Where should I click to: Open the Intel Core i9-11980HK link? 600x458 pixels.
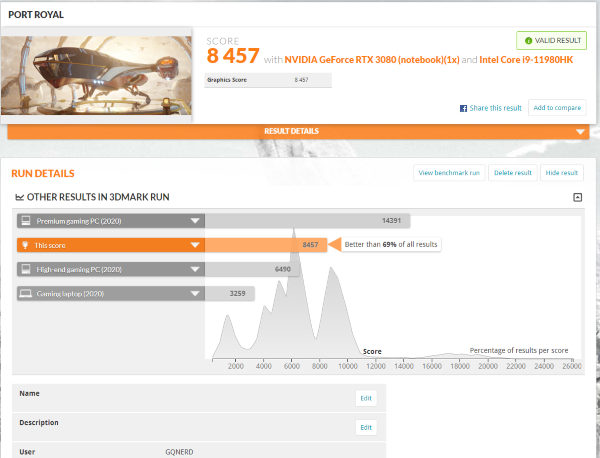click(526, 60)
